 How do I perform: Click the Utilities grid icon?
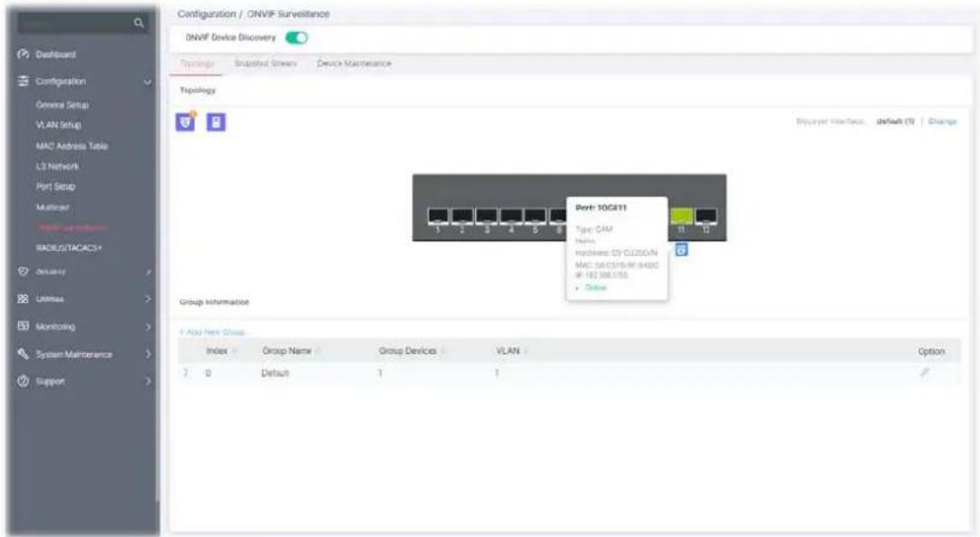24,298
